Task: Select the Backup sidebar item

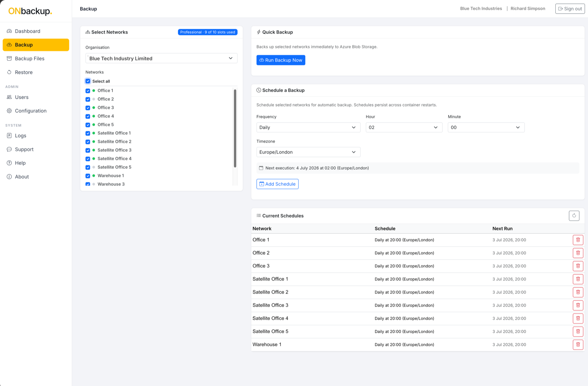Action: pos(36,45)
